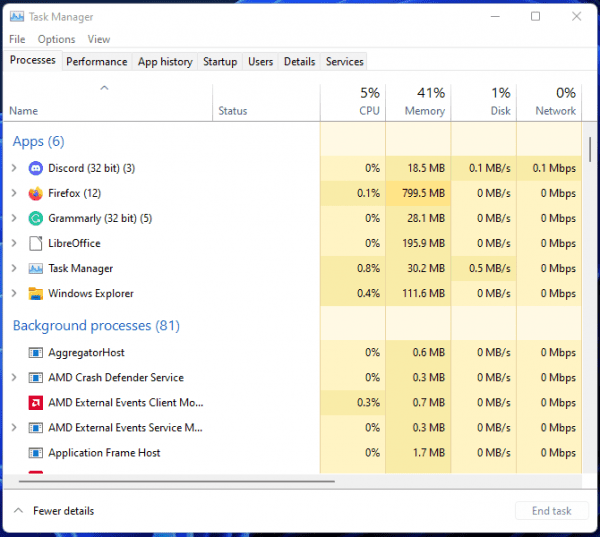Expand the LibreOffice process group
The width and height of the screenshot is (600, 537).
(14, 243)
